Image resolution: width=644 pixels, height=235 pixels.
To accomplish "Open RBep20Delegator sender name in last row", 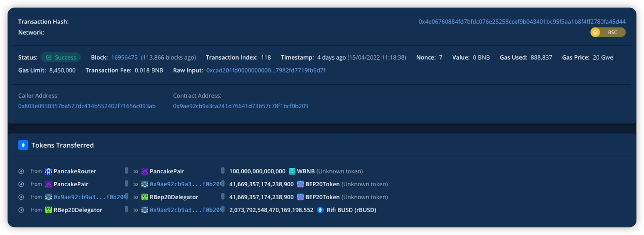I will (x=78, y=210).
